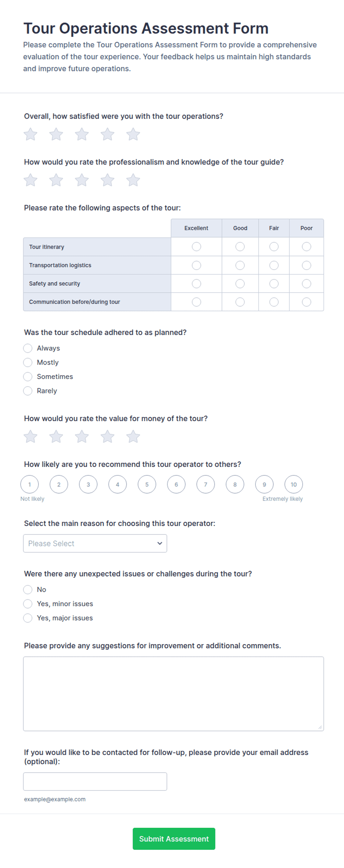Rate tour guide professionalism four stars
Screen dimensions: 344x868
(x=107, y=180)
